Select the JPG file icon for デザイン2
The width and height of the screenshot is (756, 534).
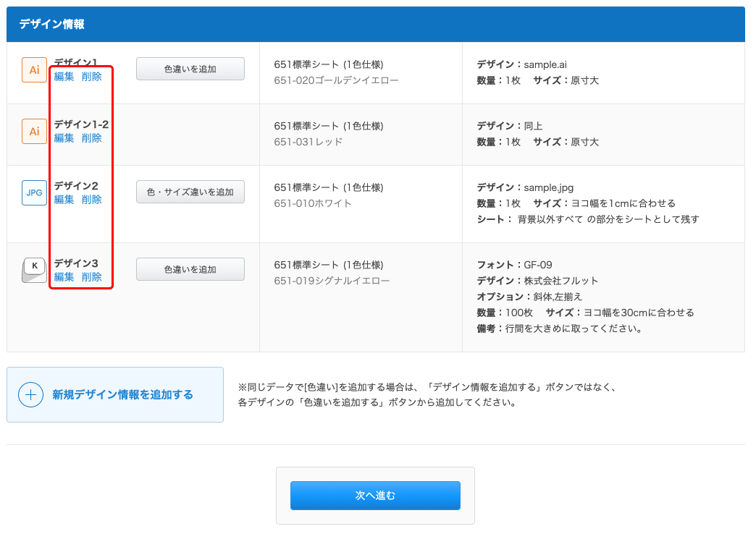33,192
